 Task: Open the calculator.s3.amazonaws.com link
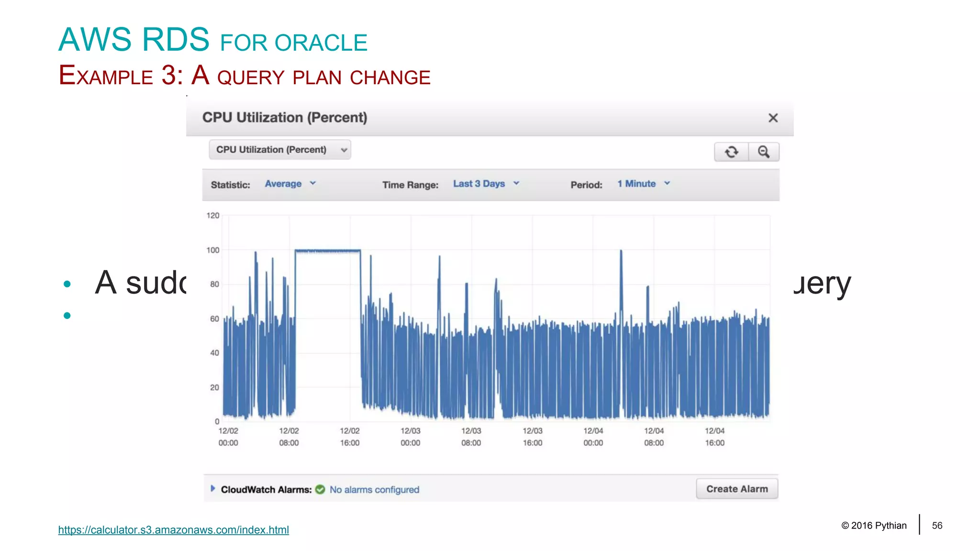[174, 530]
